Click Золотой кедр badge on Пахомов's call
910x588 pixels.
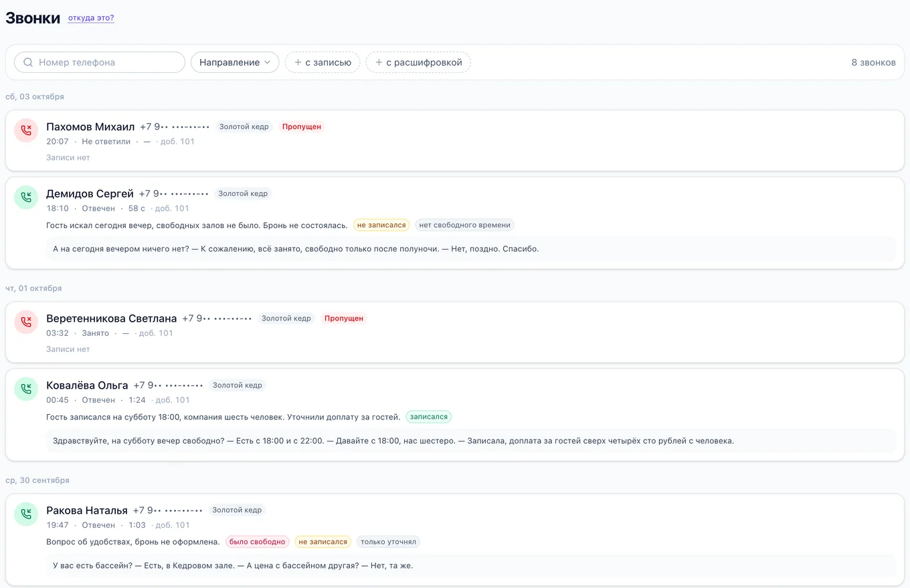(x=244, y=126)
